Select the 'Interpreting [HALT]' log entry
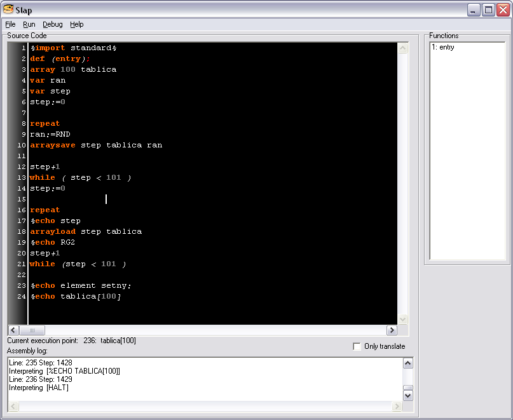Screen dimensions: 513x420 click(x=39, y=388)
